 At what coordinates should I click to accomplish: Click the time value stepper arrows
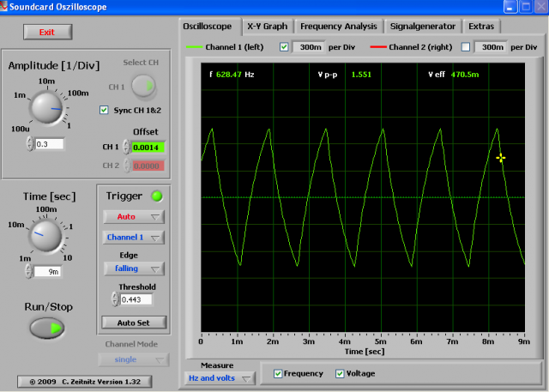[x=29, y=271]
